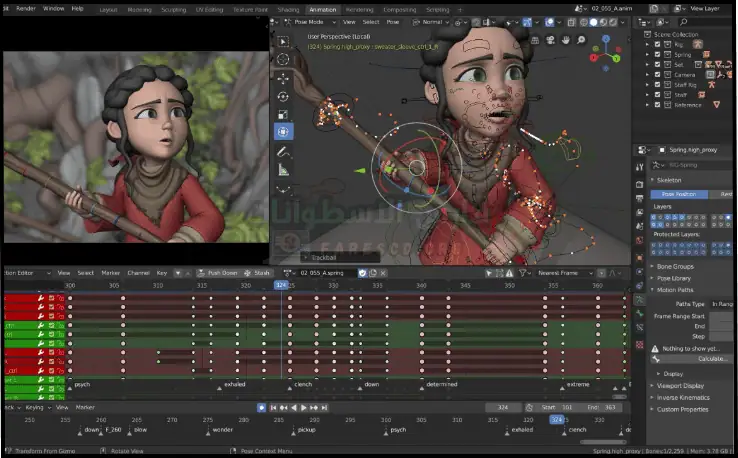Image resolution: width=738 pixels, height=458 pixels.
Task: Toggle the Rig collection checkbox
Action: 657,45
